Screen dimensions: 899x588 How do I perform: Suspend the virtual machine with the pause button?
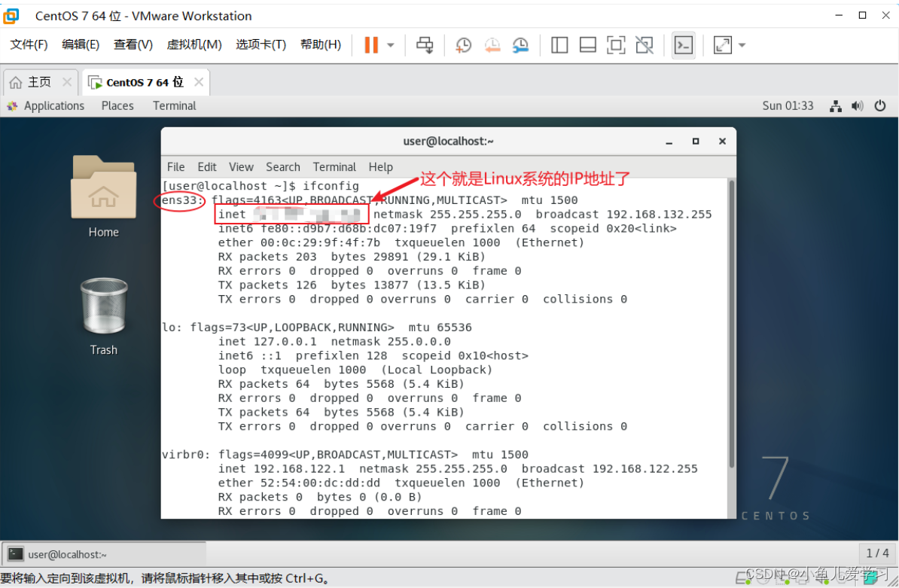[x=373, y=45]
